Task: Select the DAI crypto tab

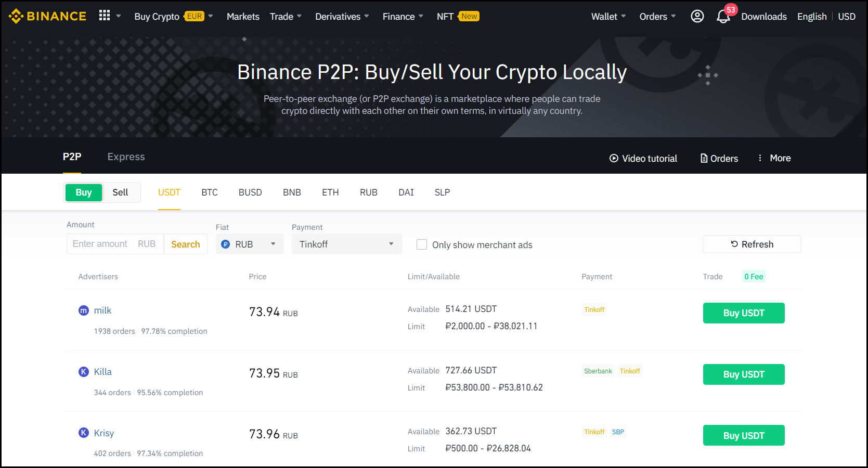Action: coord(406,192)
